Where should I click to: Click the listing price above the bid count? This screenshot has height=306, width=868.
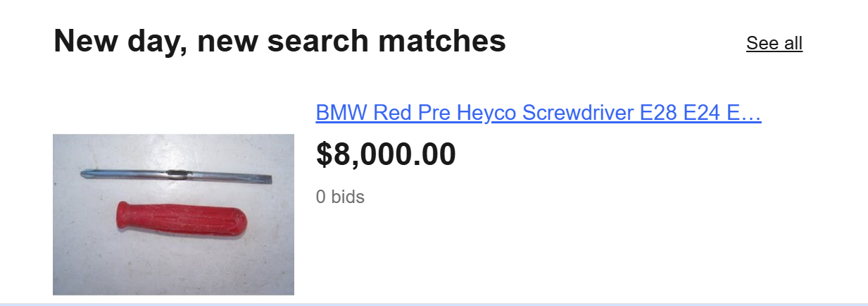point(386,154)
